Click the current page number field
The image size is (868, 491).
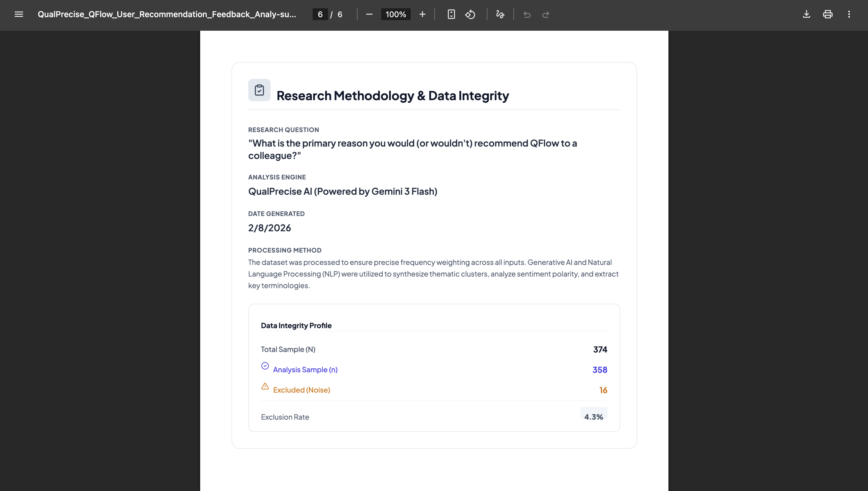point(320,14)
